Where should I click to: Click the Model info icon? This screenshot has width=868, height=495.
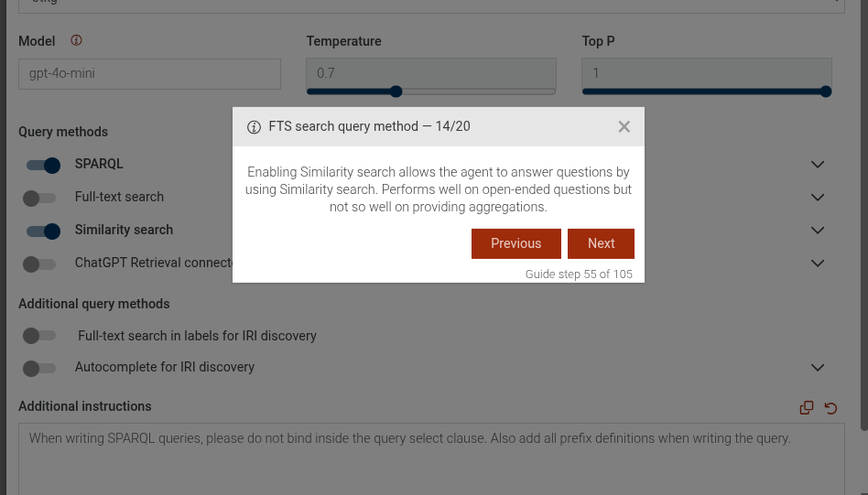tap(76, 41)
